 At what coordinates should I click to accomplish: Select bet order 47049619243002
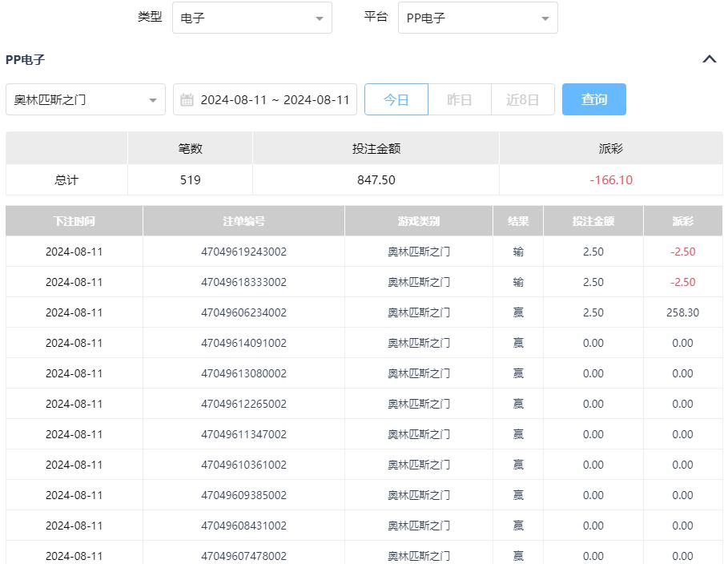[243, 252]
